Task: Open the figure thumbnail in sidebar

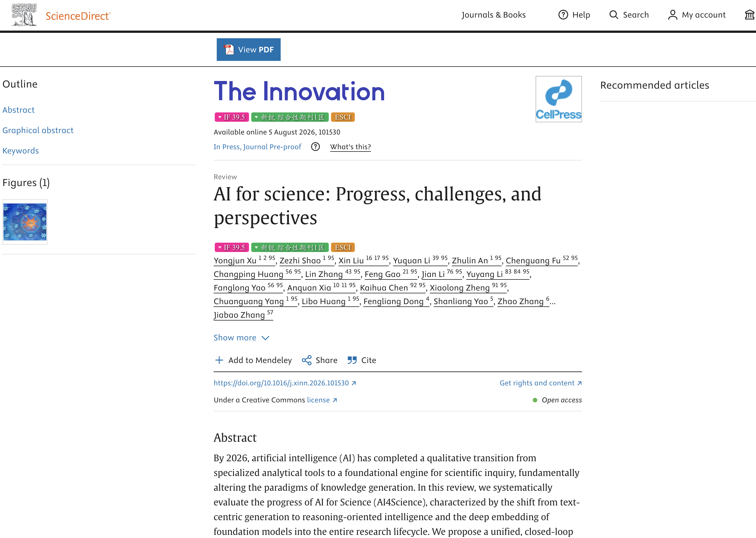Action: pos(25,222)
